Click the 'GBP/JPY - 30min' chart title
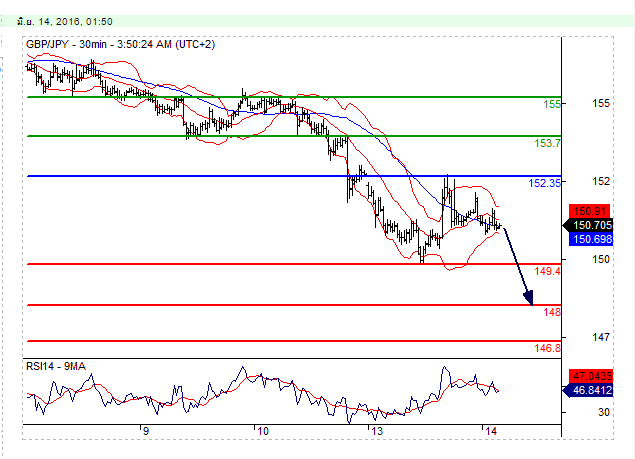The height and width of the screenshot is (459, 635). (120, 44)
